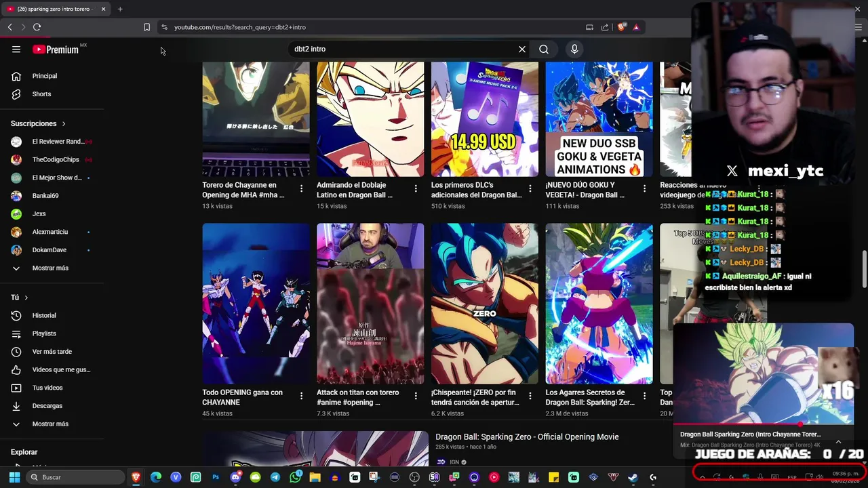Image resolution: width=868 pixels, height=488 pixels.
Task: Open the YouTube hamburger guide menu
Action: pyautogui.click(x=16, y=49)
